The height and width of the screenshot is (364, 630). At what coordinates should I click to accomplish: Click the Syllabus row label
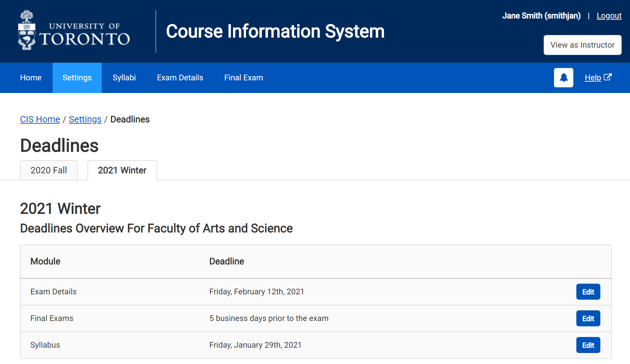coord(45,345)
